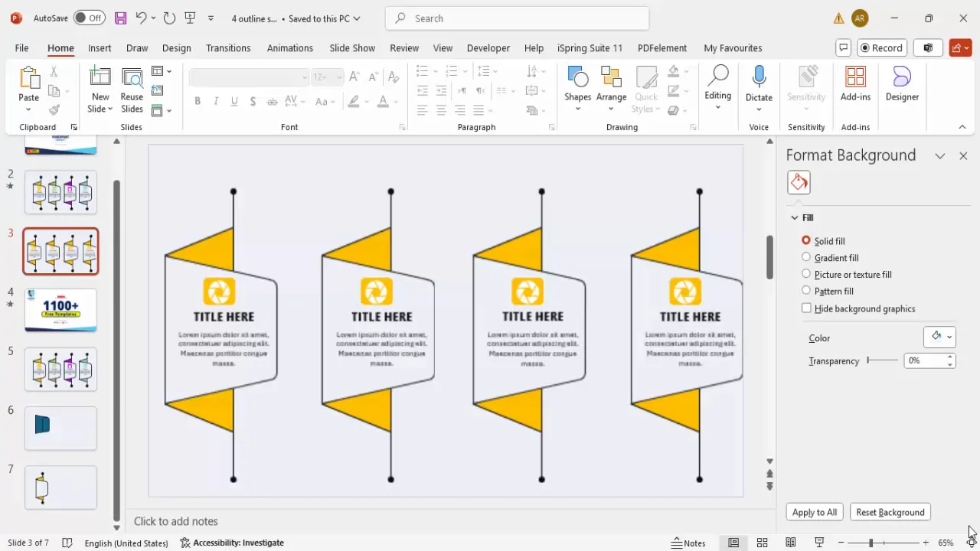Switch to Slide Sorter view
Screen dimensions: 980x551
click(762, 543)
